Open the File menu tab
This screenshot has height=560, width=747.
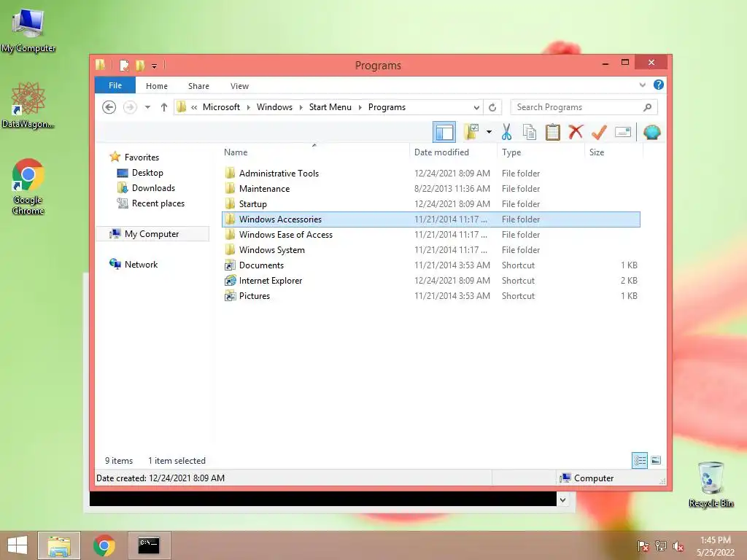(x=115, y=85)
